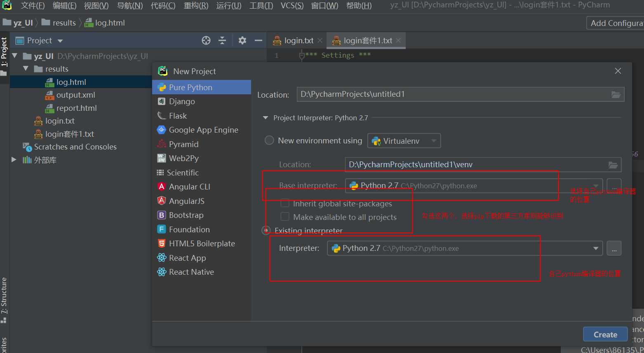644x353 pixels.
Task: Click the Create button
Action: pos(605,334)
